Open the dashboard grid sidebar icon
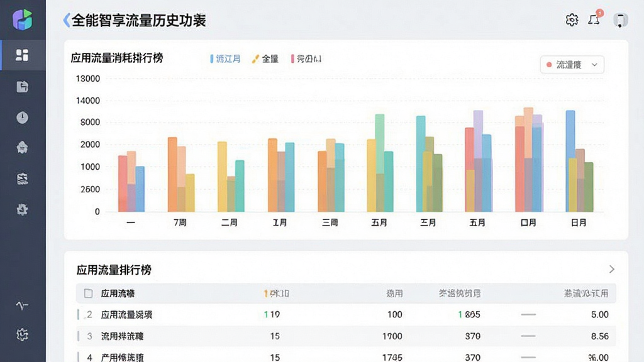This screenshot has height=362, width=644. pyautogui.click(x=22, y=55)
